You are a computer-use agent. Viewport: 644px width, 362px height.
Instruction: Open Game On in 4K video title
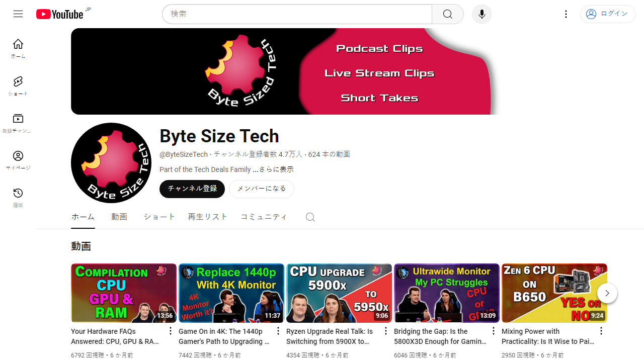[224, 336]
